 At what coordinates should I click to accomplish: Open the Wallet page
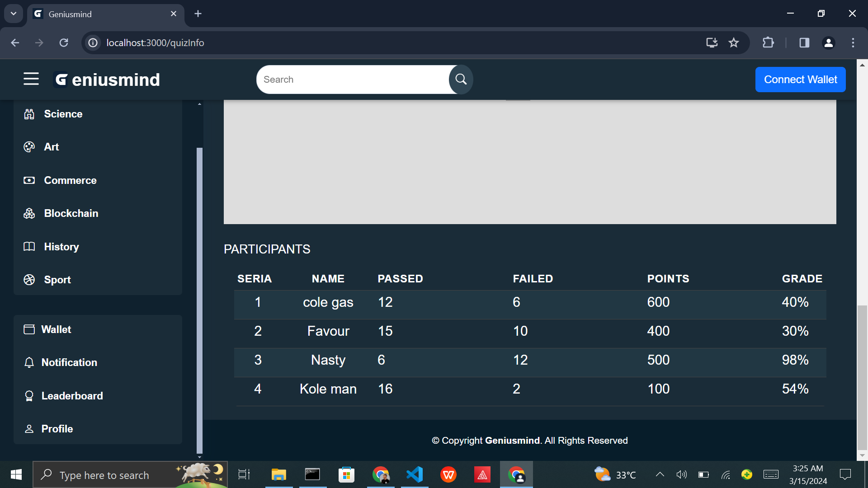[x=56, y=329]
